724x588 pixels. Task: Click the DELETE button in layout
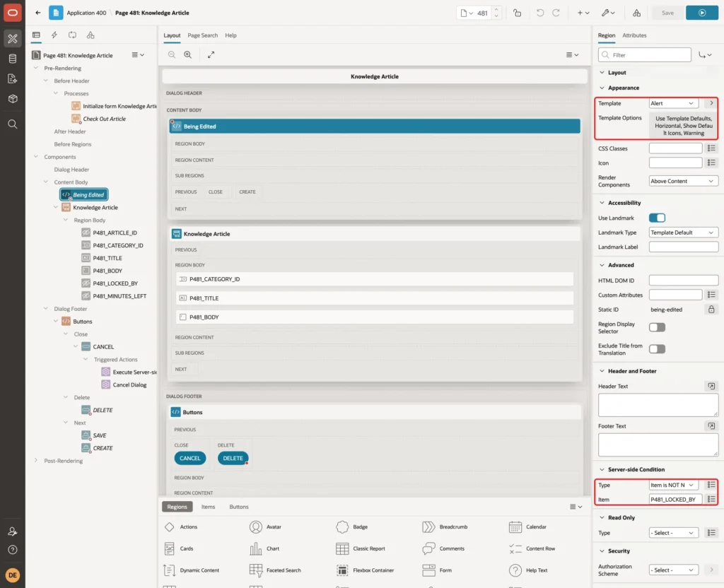pos(233,458)
